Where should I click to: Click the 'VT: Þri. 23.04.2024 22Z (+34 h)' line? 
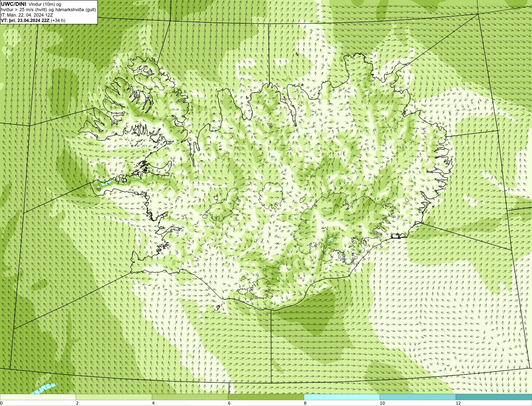(x=33, y=20)
